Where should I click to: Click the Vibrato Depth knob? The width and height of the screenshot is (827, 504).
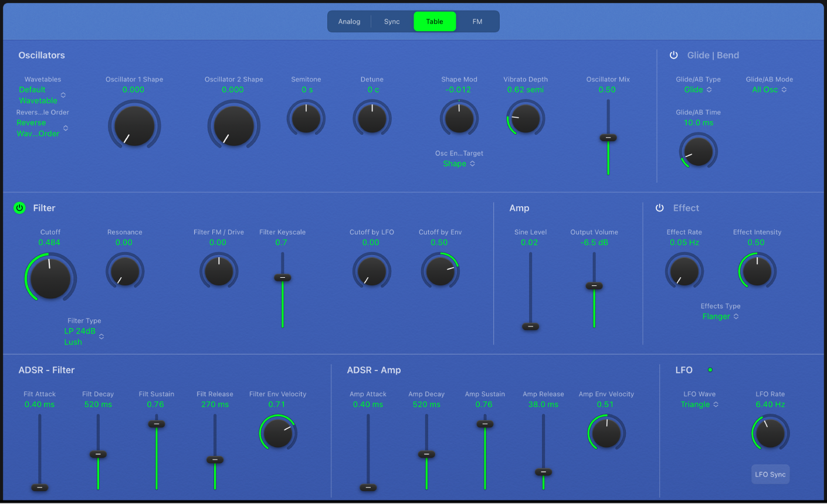(x=526, y=118)
